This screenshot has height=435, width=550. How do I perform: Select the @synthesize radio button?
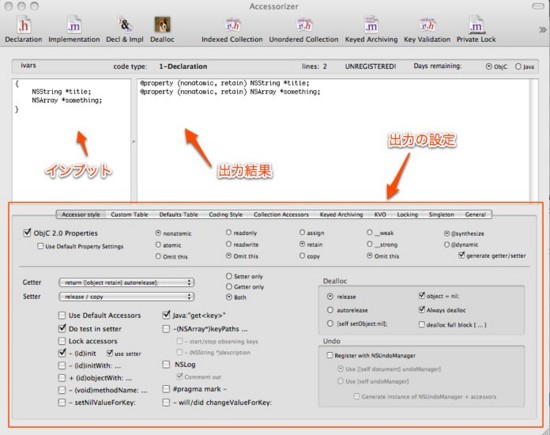[x=447, y=233]
